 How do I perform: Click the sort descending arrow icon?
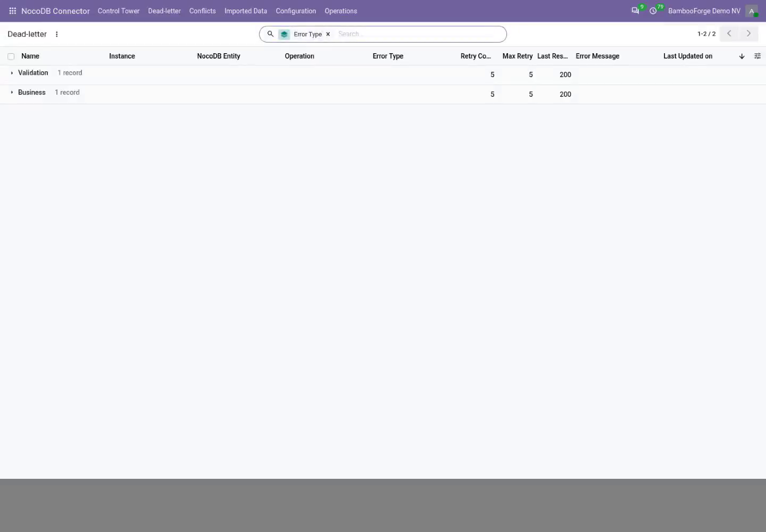pos(742,56)
